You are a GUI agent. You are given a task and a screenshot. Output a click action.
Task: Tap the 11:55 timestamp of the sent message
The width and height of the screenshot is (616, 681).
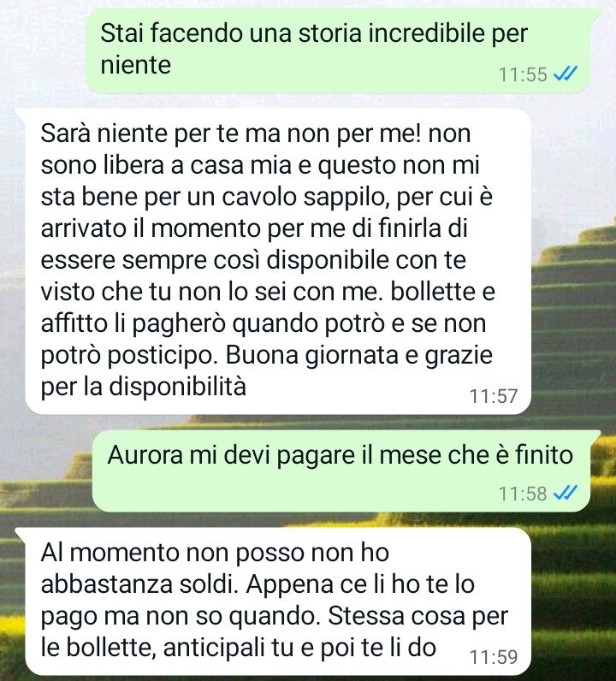click(x=523, y=74)
